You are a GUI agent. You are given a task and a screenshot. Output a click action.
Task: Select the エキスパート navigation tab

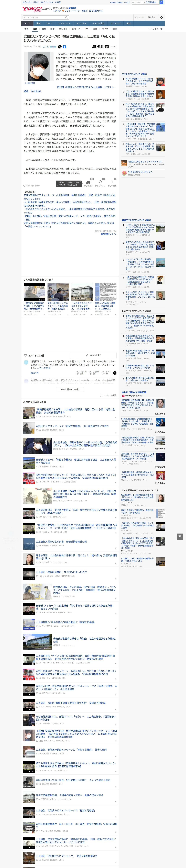64,24
